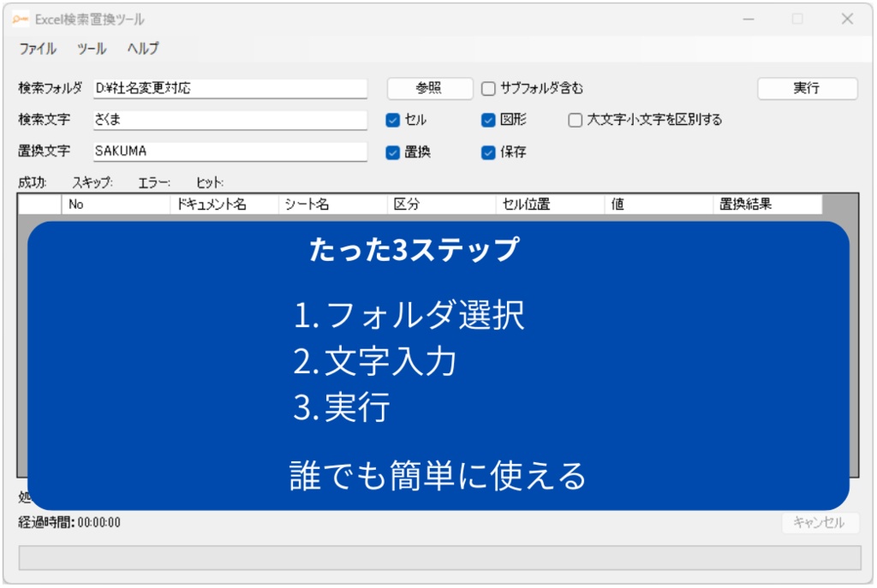Open the ヘルプ menu
Image resolution: width=877 pixels, height=588 pixels.
coord(143,49)
